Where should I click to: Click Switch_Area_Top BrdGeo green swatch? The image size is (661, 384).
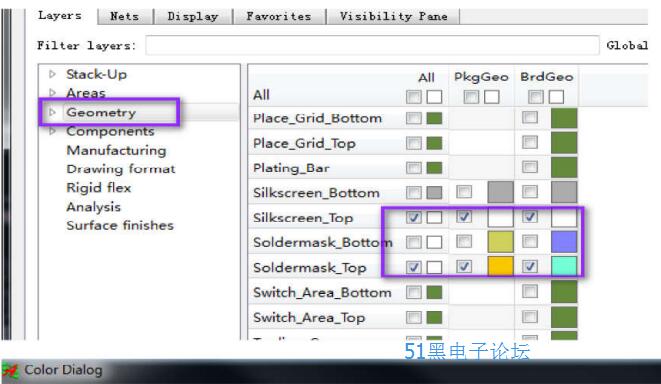pos(564,317)
